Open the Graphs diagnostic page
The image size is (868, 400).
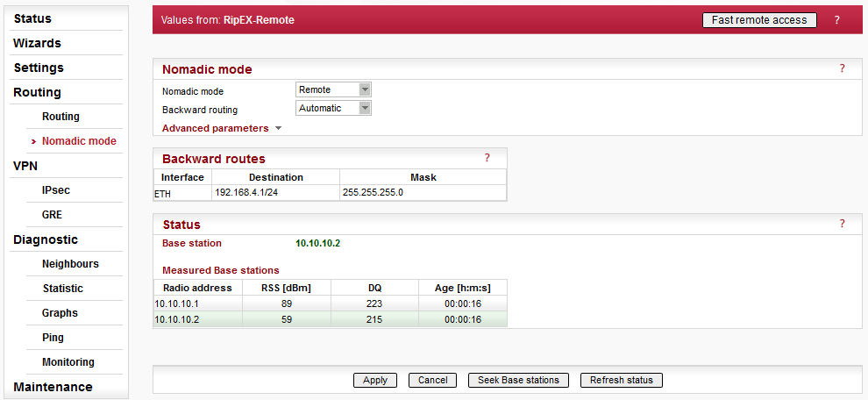coord(60,313)
